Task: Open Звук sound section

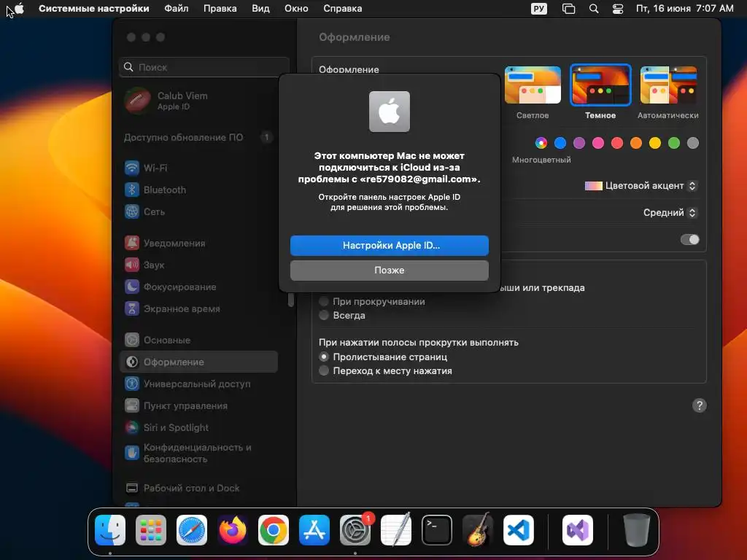Action: click(198, 265)
